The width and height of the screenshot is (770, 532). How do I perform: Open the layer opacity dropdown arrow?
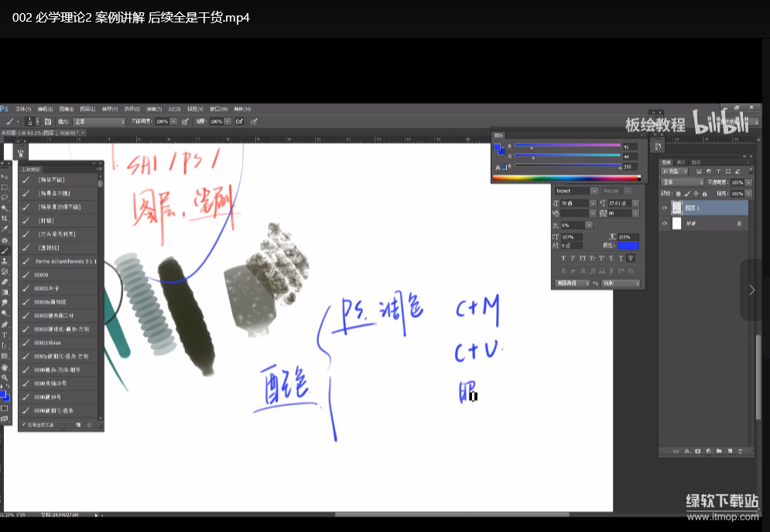748,182
